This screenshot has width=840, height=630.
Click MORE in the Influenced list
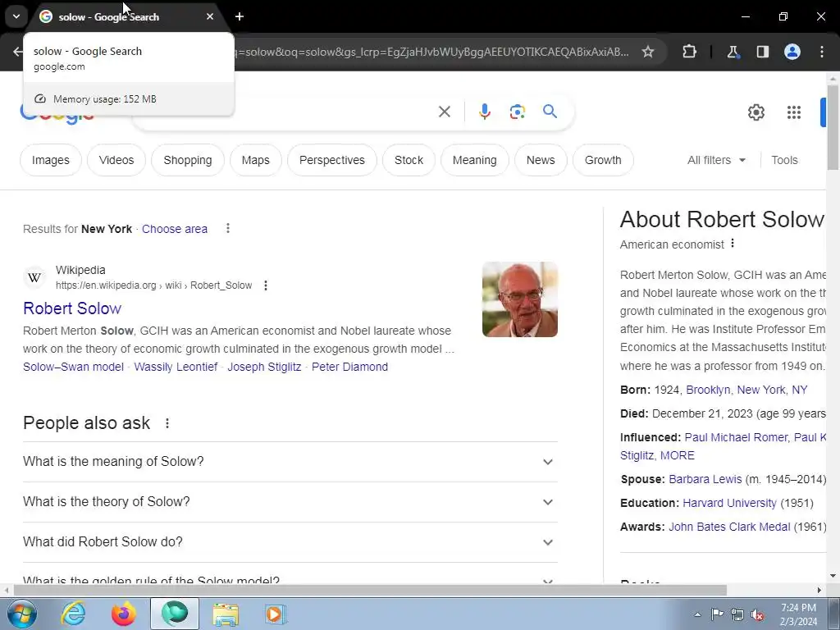click(x=677, y=456)
